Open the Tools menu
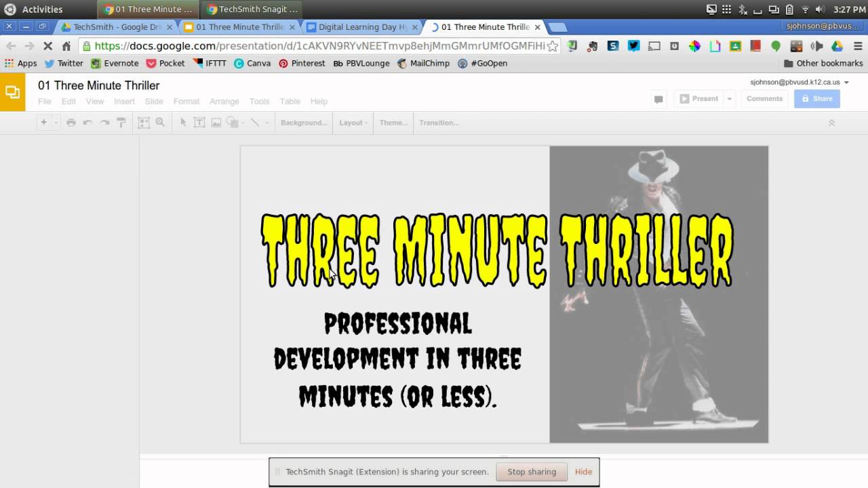Screen dimensions: 868x488 click(260, 101)
